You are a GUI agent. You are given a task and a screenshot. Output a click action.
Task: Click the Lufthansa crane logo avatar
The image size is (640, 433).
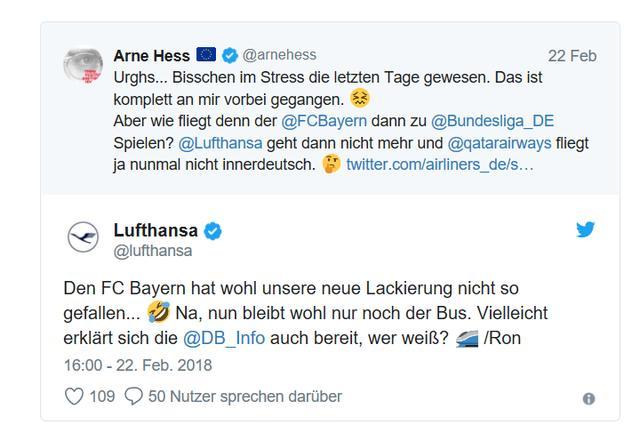tap(83, 238)
